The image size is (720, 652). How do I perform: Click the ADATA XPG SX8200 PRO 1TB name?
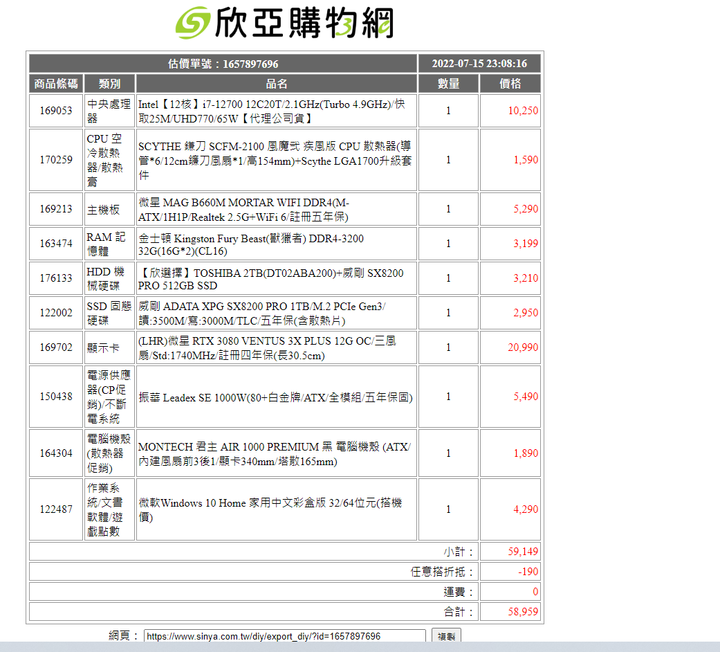pos(262,313)
